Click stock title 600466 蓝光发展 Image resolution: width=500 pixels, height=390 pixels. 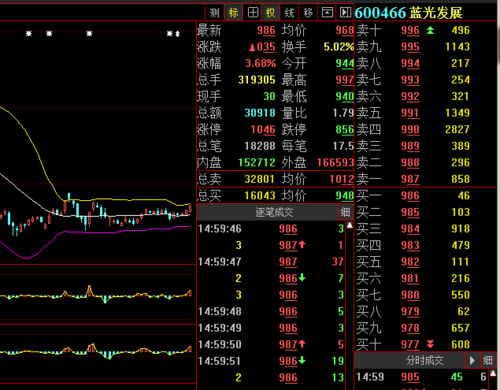click(409, 13)
